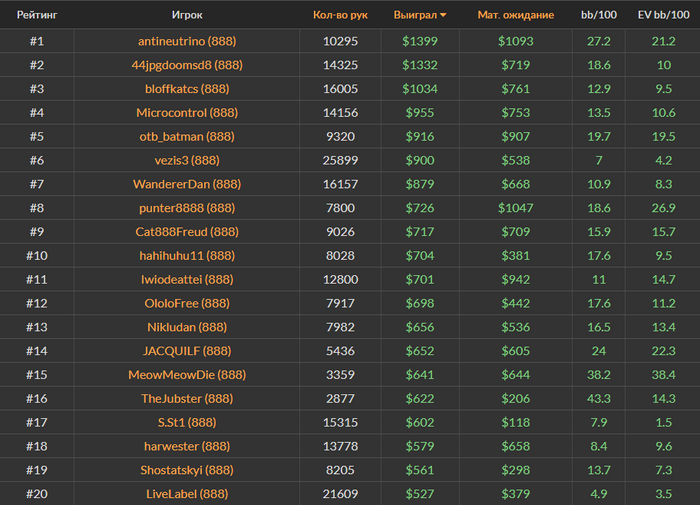Open Microcontrol (888) player link
Screen dimensions: 700x505
click(x=187, y=113)
